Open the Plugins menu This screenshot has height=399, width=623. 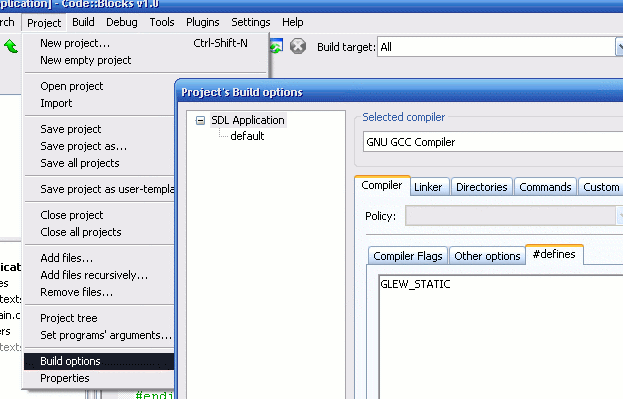pyautogui.click(x=203, y=22)
